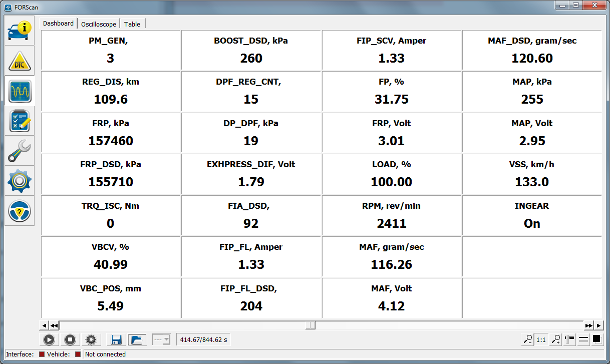Switch to the Oscilloscope tab

point(99,24)
